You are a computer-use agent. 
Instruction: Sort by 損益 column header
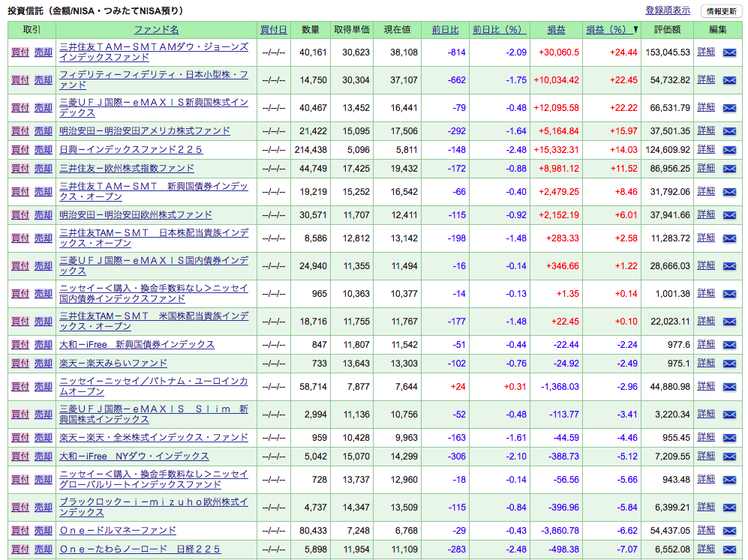(x=556, y=29)
